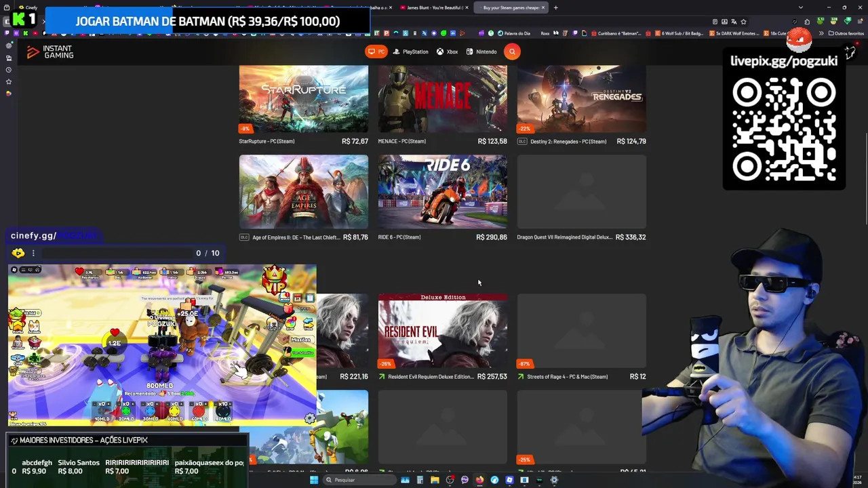This screenshot has height=488, width=868.
Task: Open the MENACE game thumbnail
Action: tap(443, 99)
